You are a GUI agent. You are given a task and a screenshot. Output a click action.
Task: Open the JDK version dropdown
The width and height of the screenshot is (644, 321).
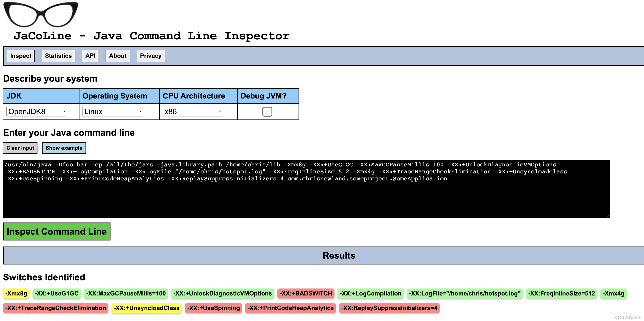37,112
